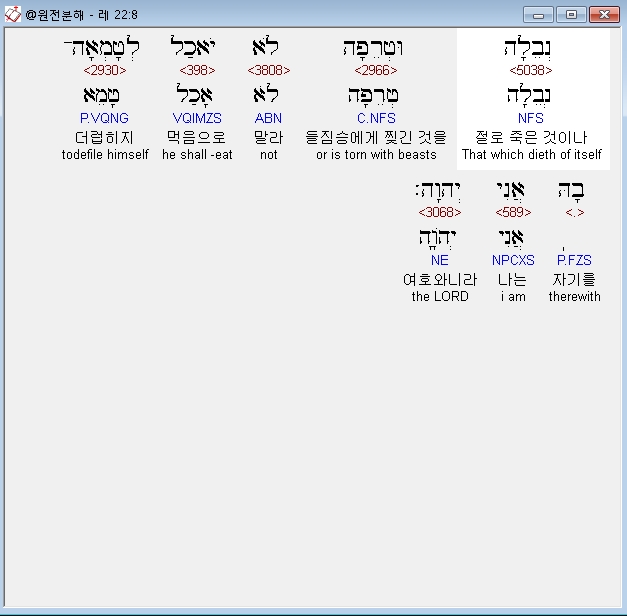This screenshot has height=616, width=627.
Task: Click Korean gloss '나는'
Action: click(x=512, y=279)
